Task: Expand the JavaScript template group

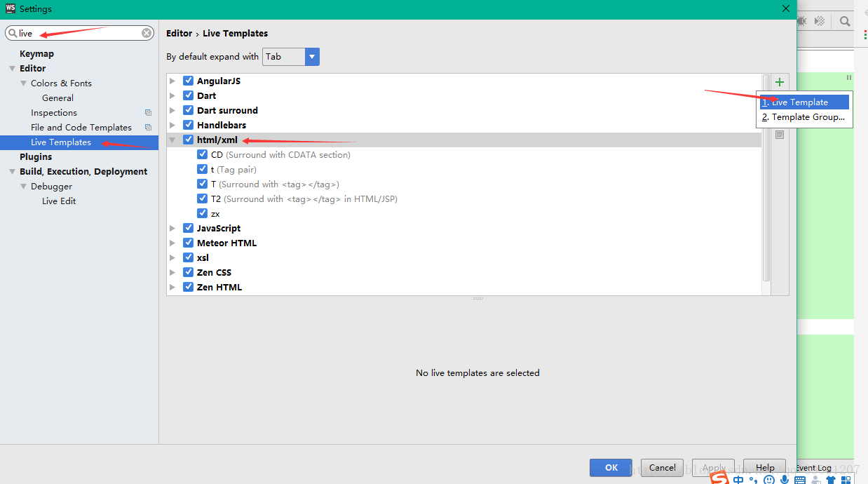Action: [x=172, y=228]
